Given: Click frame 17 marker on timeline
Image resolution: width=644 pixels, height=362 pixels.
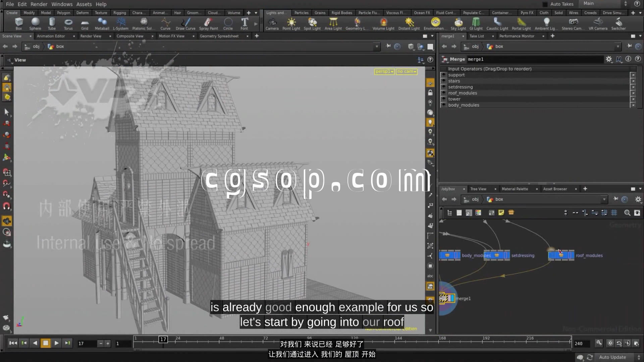Looking at the screenshot, I should (x=163, y=339).
